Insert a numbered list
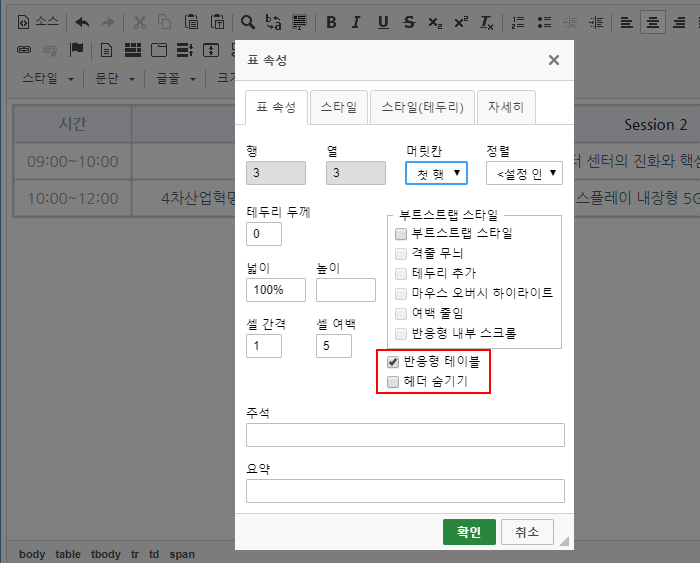 (518, 22)
